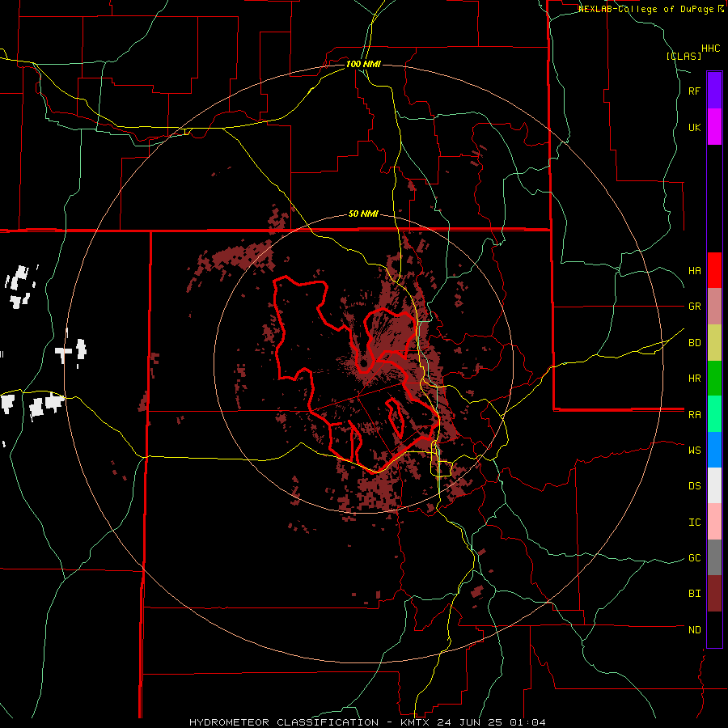Click the HR green legend color swatch
Image resolution: width=728 pixels, height=728 pixels.
[714, 379]
